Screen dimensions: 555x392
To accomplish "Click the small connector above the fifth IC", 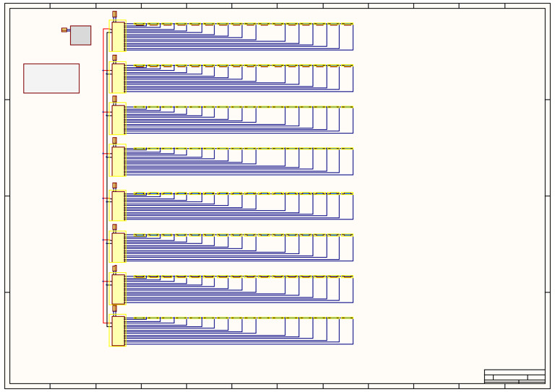I will tap(115, 186).
